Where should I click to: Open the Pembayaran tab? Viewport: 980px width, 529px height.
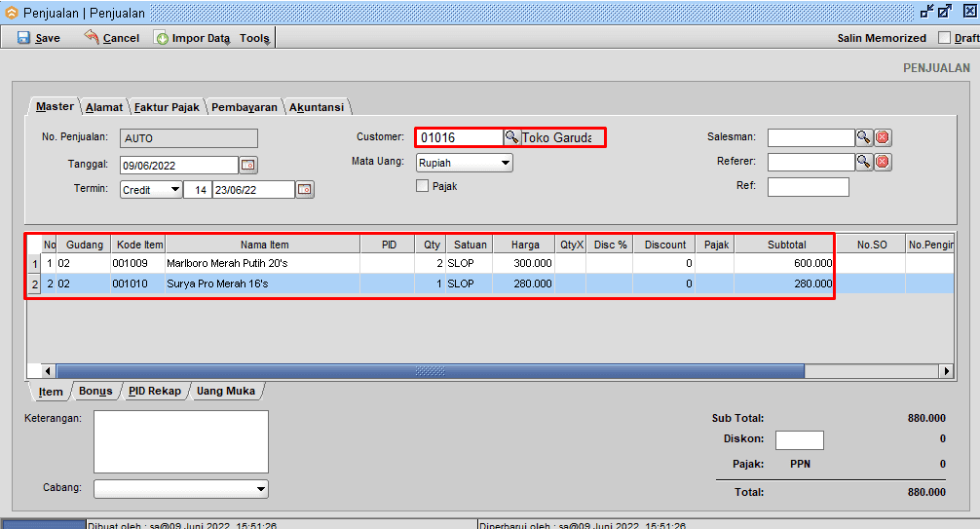point(245,107)
